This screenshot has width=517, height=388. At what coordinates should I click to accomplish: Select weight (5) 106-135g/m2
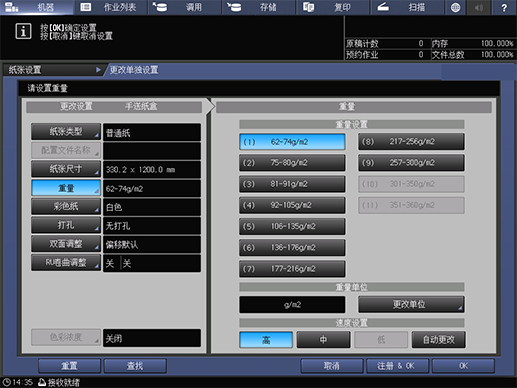coord(292,227)
